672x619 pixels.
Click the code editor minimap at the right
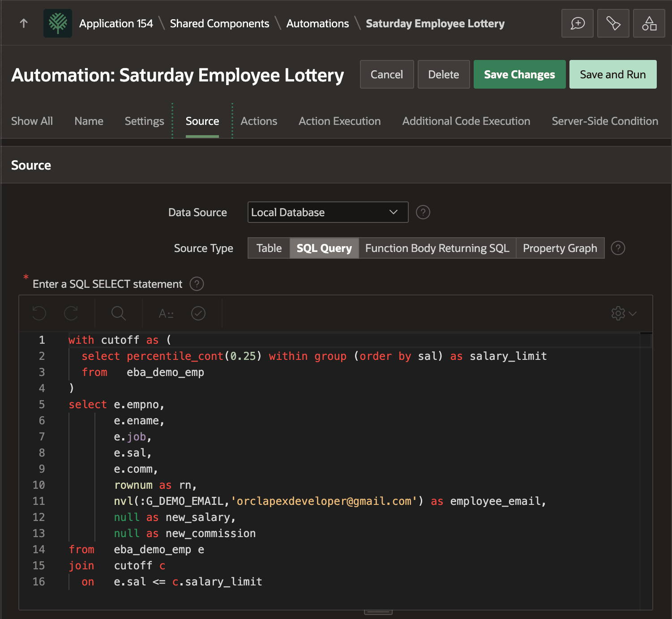coord(646,470)
